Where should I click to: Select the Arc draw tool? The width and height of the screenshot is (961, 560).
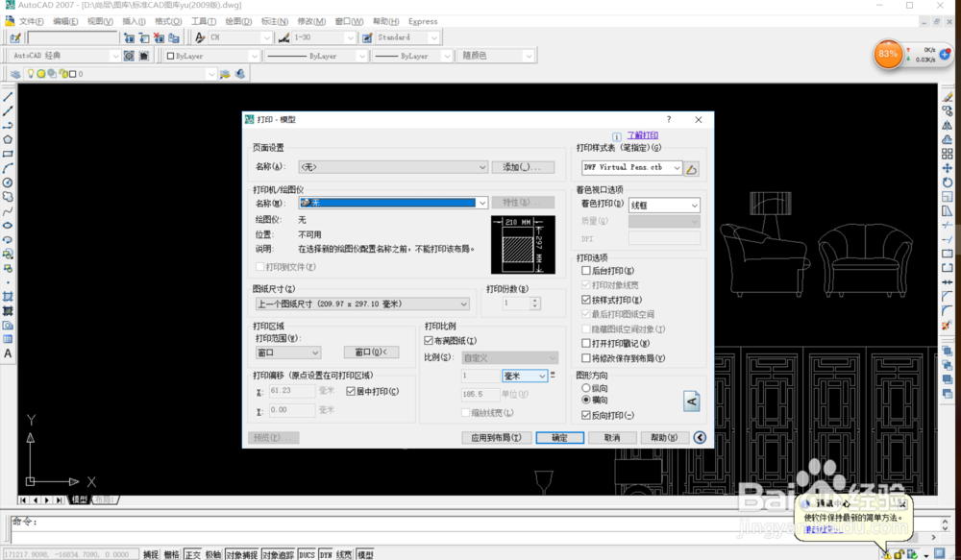click(8, 168)
